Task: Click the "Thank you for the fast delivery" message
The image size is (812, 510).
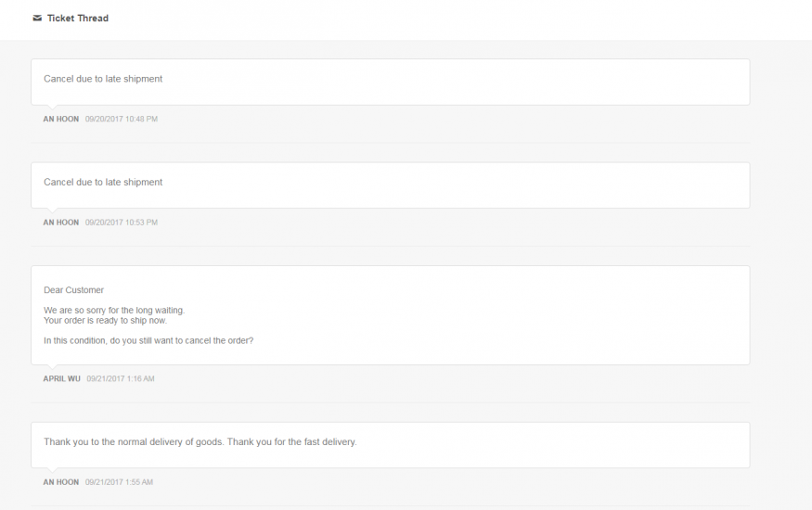Action: [200, 441]
